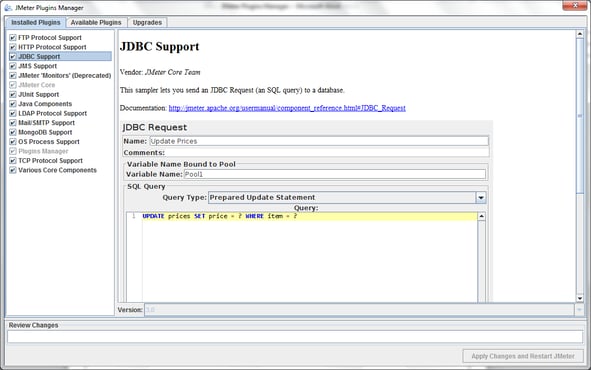591x370 pixels.
Task: Click the Name field with Update Prices
Action: click(x=319, y=141)
